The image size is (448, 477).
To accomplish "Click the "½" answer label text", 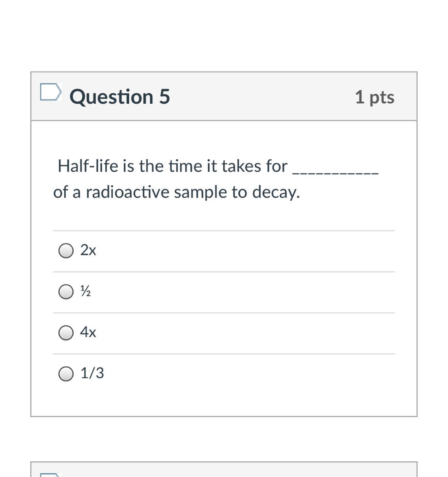I will [86, 291].
